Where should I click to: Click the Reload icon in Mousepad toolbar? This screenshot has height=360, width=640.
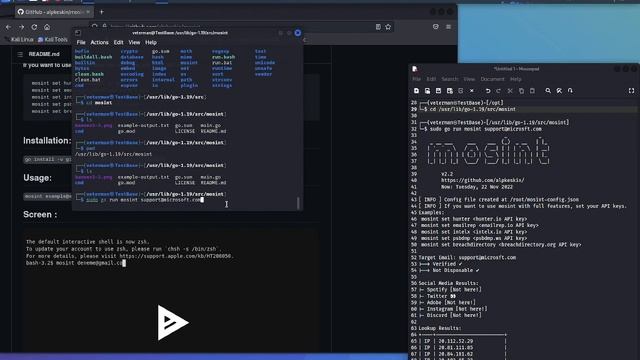click(461, 91)
